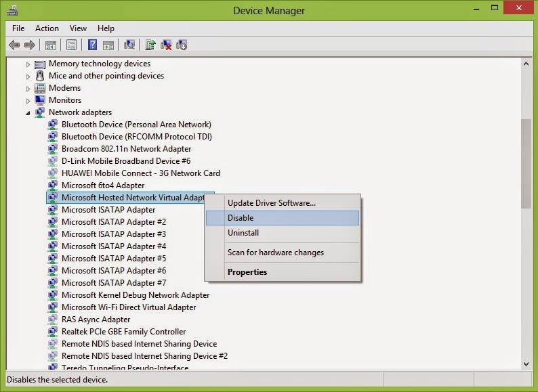This screenshot has height=392, width=538.
Task: Select the Microsoft ISATAP Adapter entry without number
Action: click(x=108, y=210)
